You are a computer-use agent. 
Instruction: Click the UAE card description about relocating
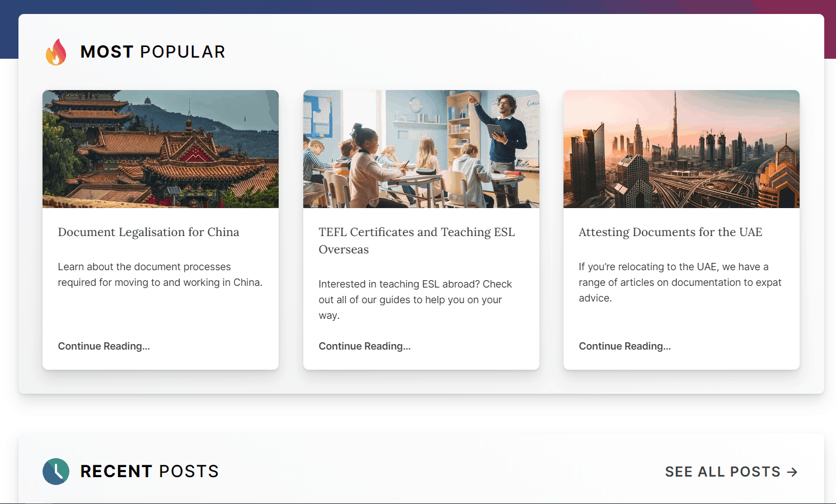pos(680,282)
